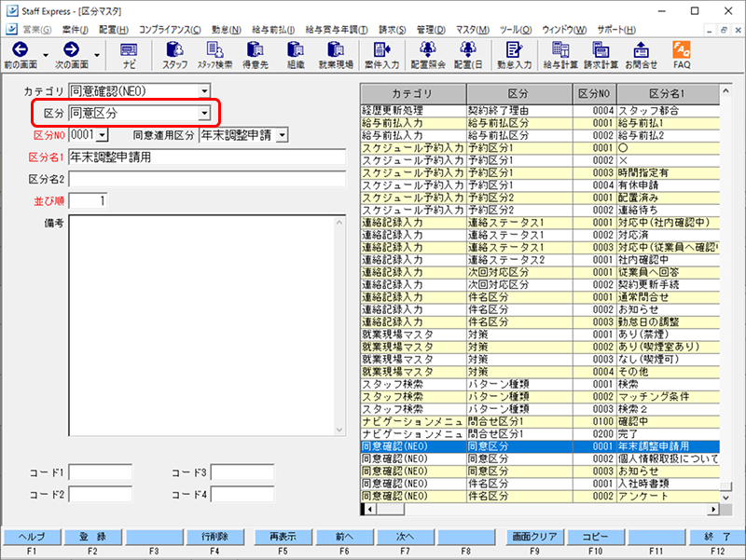Open the コンプライアンス(C) menu

(x=170, y=30)
